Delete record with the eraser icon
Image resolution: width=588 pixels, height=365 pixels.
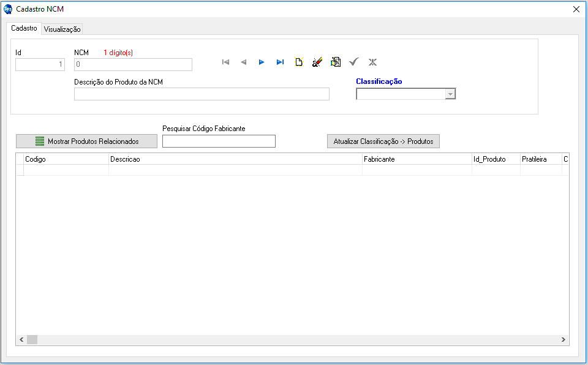(317, 62)
